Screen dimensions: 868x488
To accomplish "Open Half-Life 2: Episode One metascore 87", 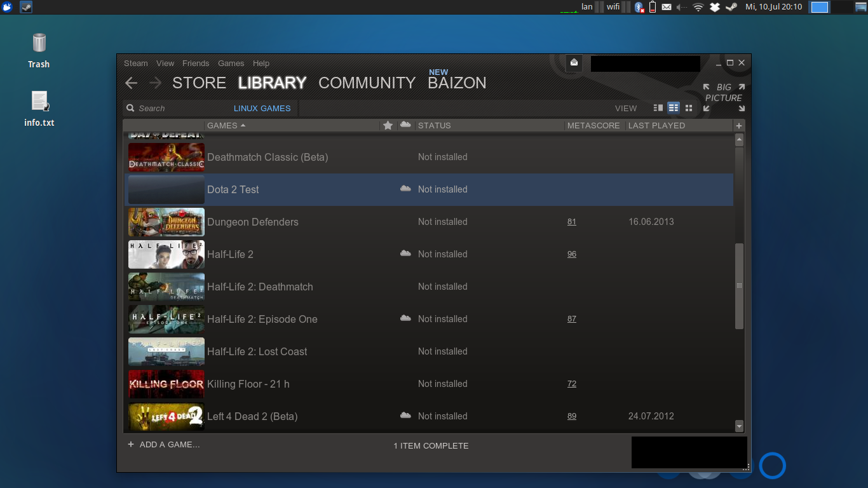I will click(x=572, y=319).
